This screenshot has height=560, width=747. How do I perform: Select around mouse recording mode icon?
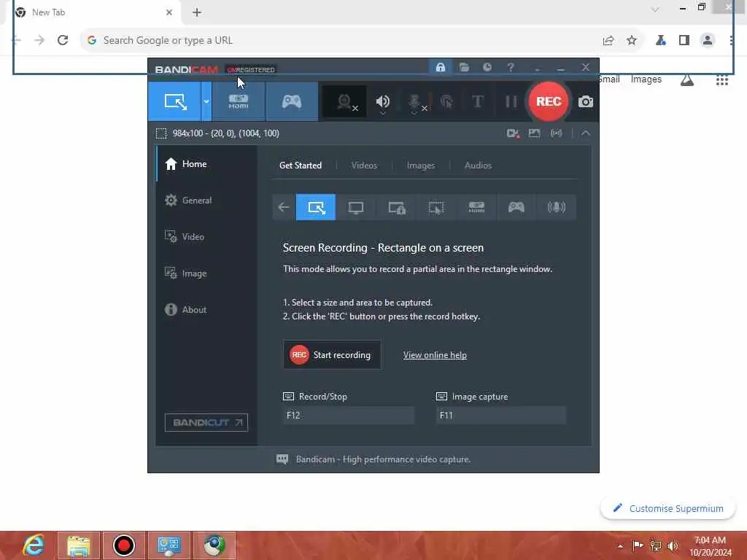click(x=436, y=207)
